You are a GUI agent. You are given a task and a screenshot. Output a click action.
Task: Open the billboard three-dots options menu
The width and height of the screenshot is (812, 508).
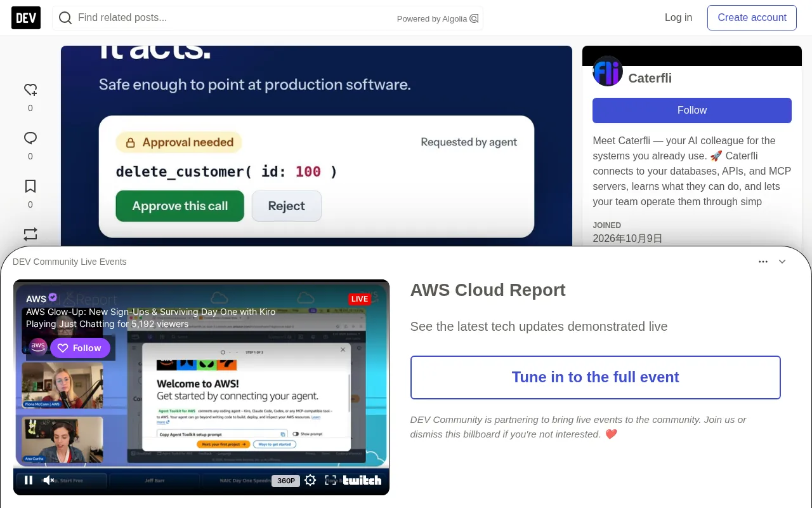point(763,262)
